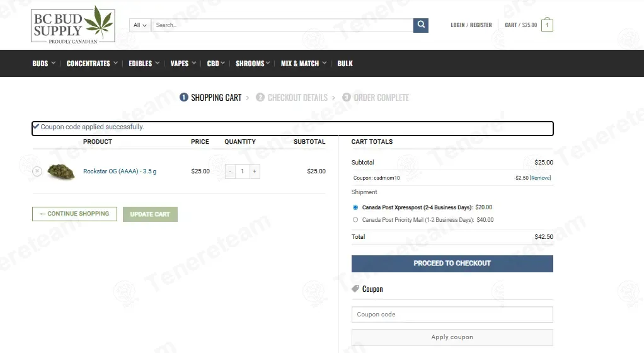Click the Login / Register link

pyautogui.click(x=471, y=25)
